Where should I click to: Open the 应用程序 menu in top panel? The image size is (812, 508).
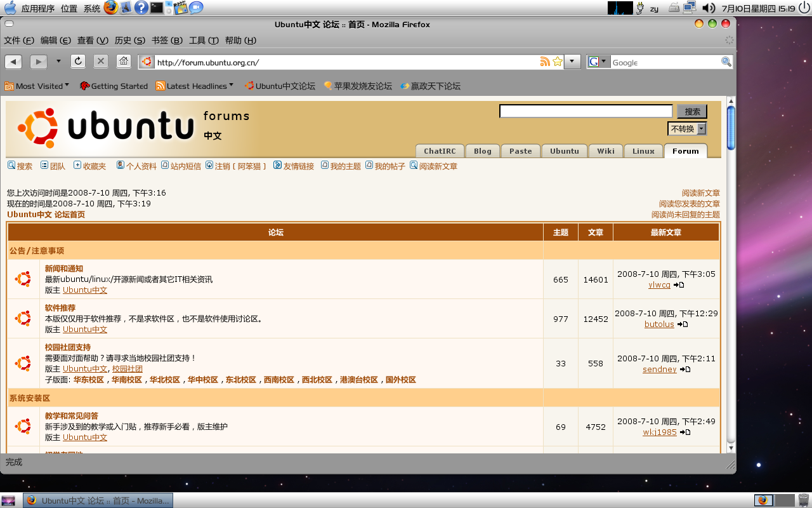pyautogui.click(x=38, y=8)
